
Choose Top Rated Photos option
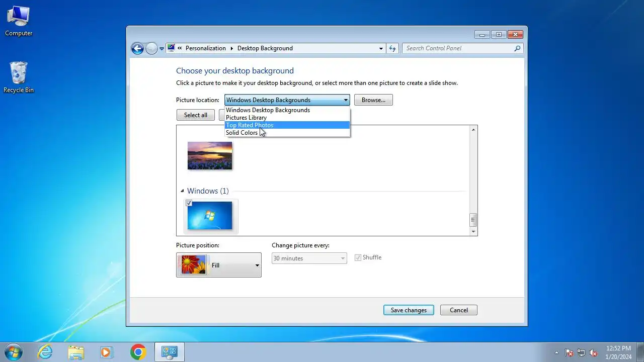(x=287, y=125)
